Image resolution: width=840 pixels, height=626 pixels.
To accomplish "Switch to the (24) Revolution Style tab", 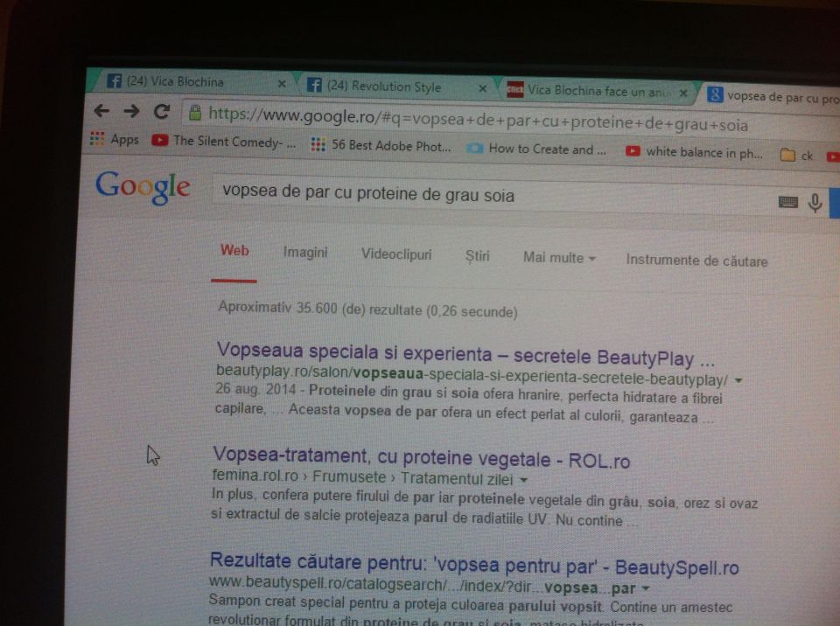I will pos(396,87).
